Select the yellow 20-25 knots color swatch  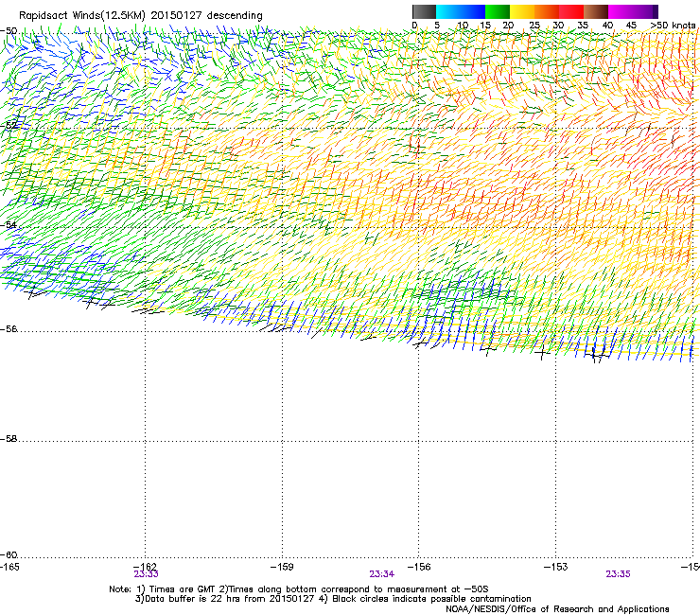522,11
